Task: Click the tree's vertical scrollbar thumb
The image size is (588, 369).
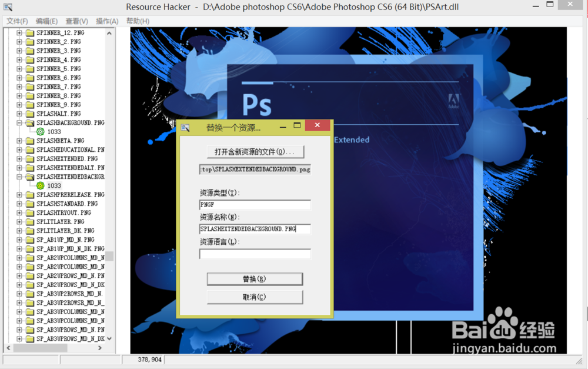Action: pyautogui.click(x=109, y=256)
